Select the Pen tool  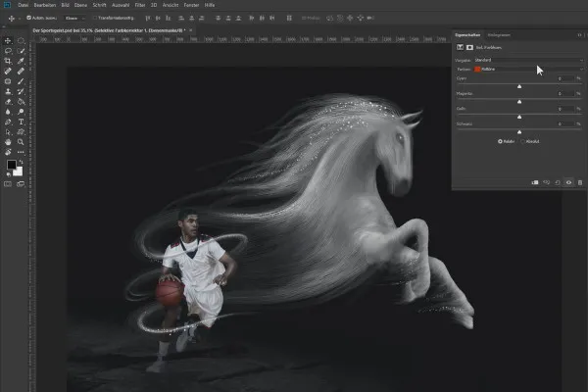(8, 122)
